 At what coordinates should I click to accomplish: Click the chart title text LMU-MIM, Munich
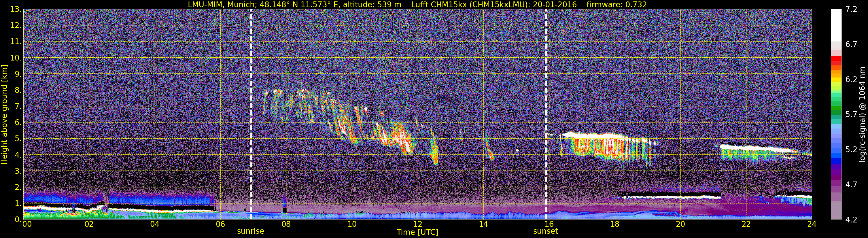(221, 4)
